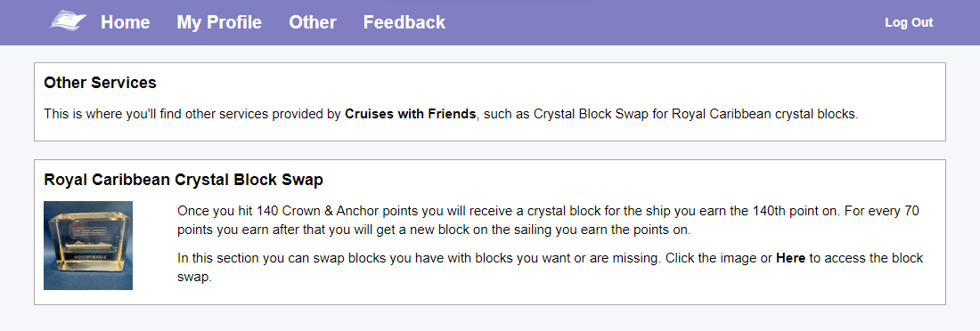Click the cruise ship logo icon
This screenshot has height=331, width=980.
[x=68, y=20]
